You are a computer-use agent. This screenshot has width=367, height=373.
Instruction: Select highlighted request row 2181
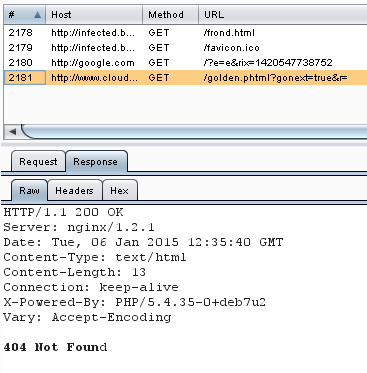point(185,78)
